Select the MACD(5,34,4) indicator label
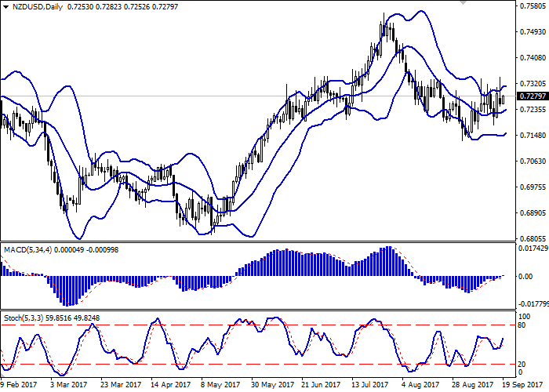549x392 pixels. point(28,250)
